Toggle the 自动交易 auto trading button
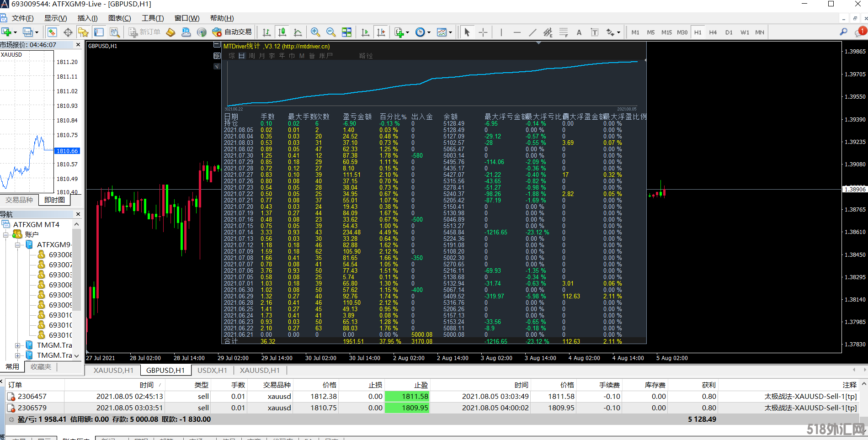Viewport: 868px width, 440px height. (232, 32)
